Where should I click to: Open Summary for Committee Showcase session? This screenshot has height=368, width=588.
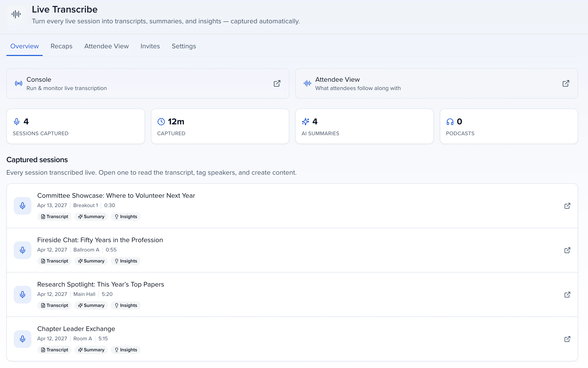click(91, 217)
